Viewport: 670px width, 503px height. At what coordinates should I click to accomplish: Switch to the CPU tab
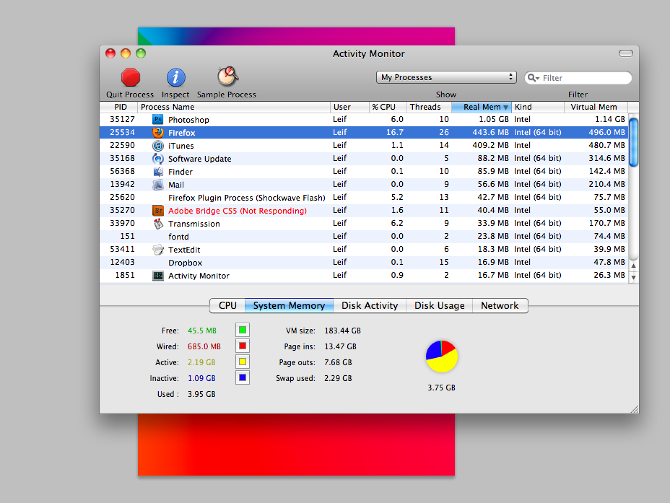coord(227,306)
